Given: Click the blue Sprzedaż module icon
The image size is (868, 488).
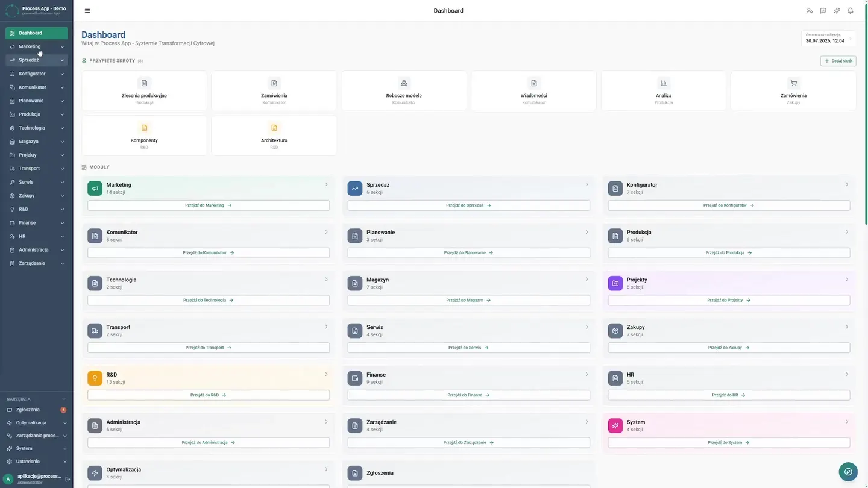Looking at the screenshot, I should 355,189.
